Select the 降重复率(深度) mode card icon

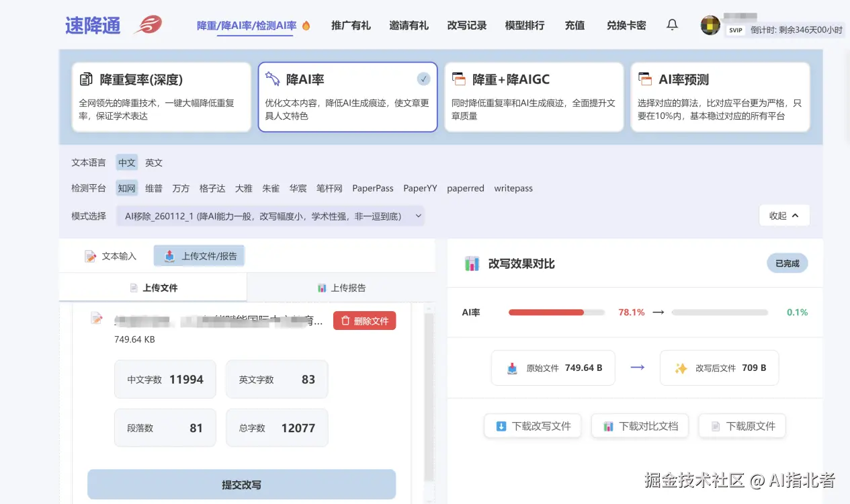(x=85, y=79)
